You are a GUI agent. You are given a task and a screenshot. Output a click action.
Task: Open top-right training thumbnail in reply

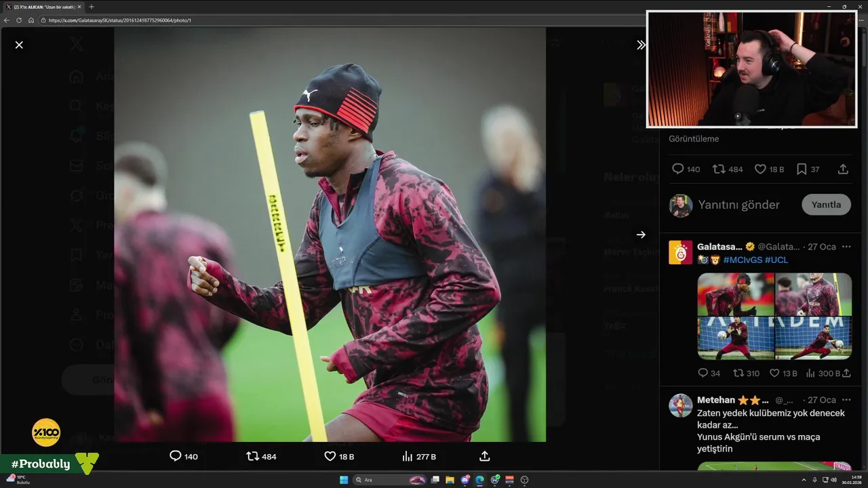coord(814,294)
